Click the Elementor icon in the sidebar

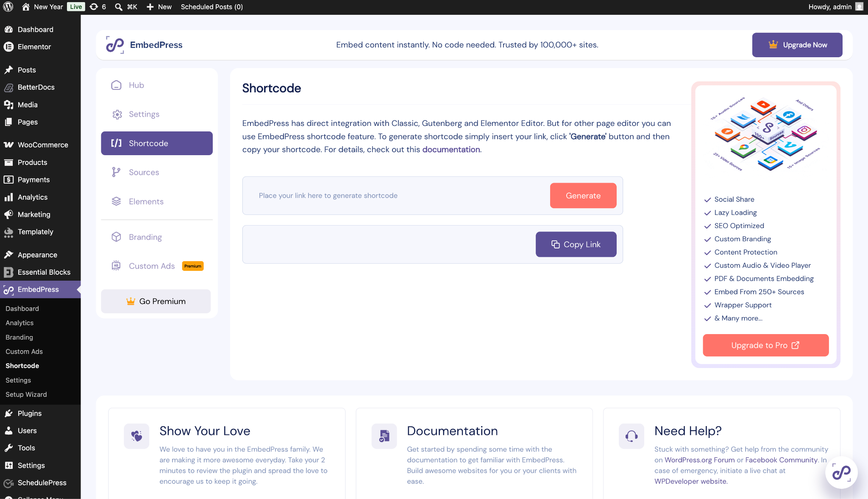pos(8,47)
